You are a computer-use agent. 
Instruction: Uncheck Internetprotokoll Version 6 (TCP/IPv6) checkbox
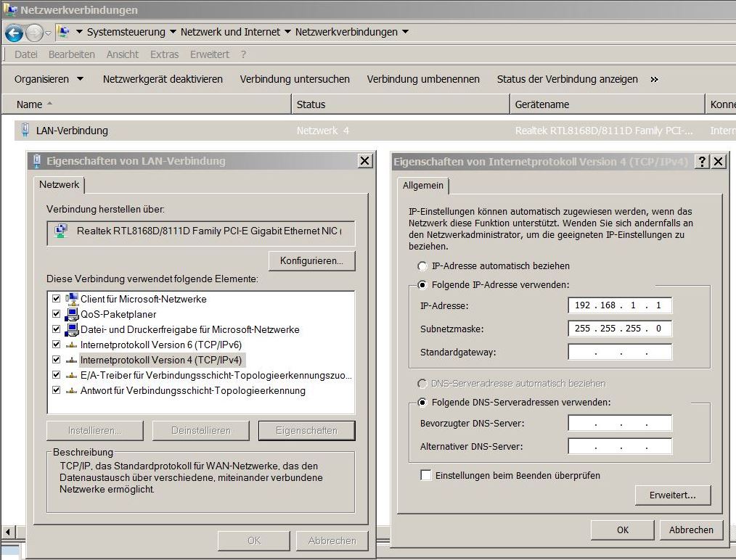click(57, 345)
